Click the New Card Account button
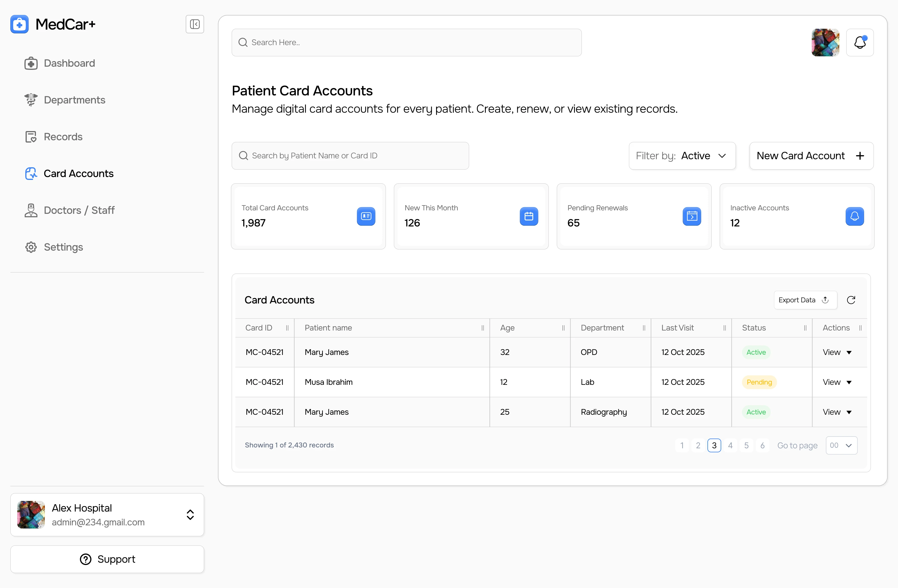Screen dimensions: 898x588 (811, 156)
